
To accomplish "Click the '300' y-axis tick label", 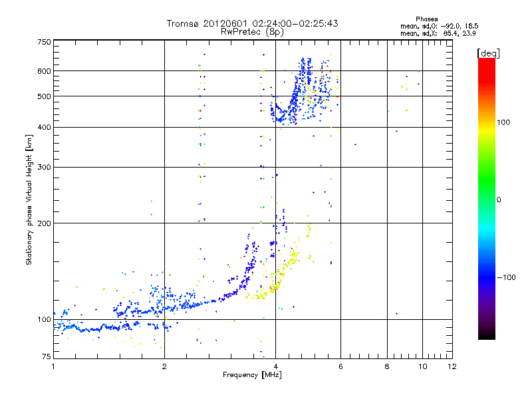I will (45, 168).
